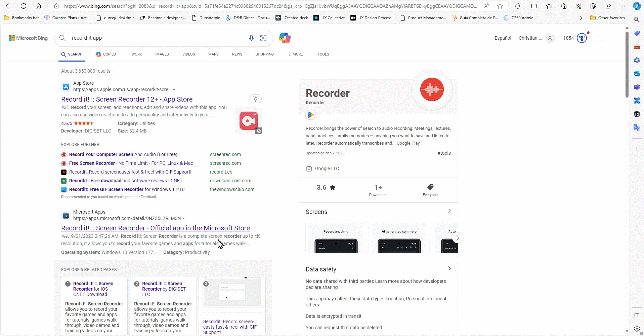Image resolution: width=644 pixels, height=336 pixels.
Task: Switch to the WORK tab
Action: click(x=137, y=54)
